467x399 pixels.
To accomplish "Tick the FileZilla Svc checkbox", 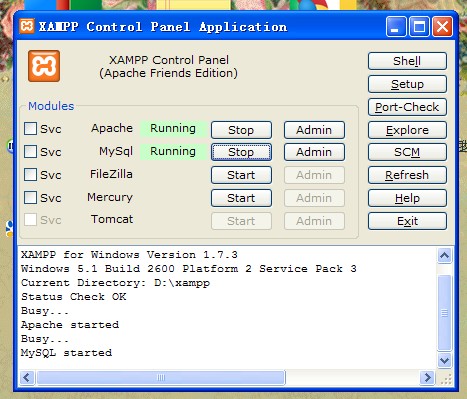I will 30,174.
